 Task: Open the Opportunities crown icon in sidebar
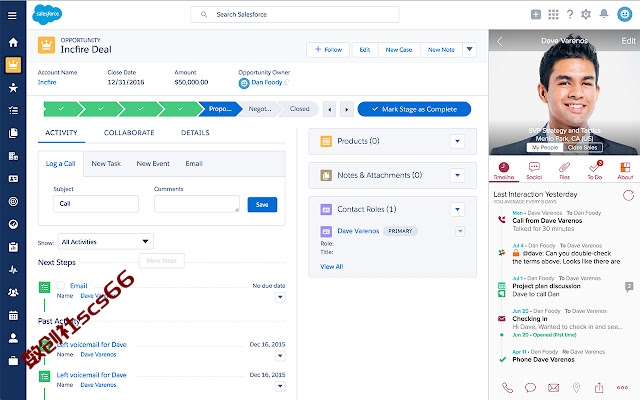point(13,65)
